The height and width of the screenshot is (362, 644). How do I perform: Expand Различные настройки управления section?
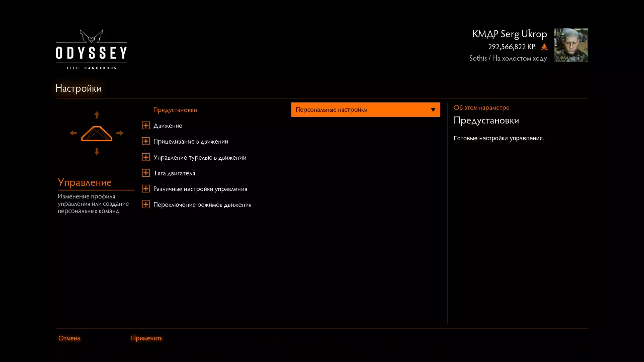[x=146, y=189]
